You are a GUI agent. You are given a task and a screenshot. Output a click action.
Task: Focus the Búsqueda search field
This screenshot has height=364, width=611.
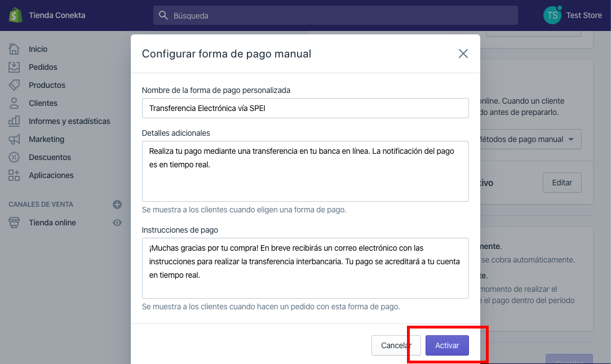point(335,15)
